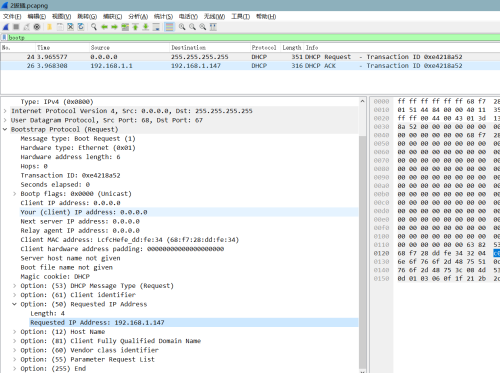Toggle packet list colorization
The width and height of the screenshot is (500, 373).
coord(169,27)
